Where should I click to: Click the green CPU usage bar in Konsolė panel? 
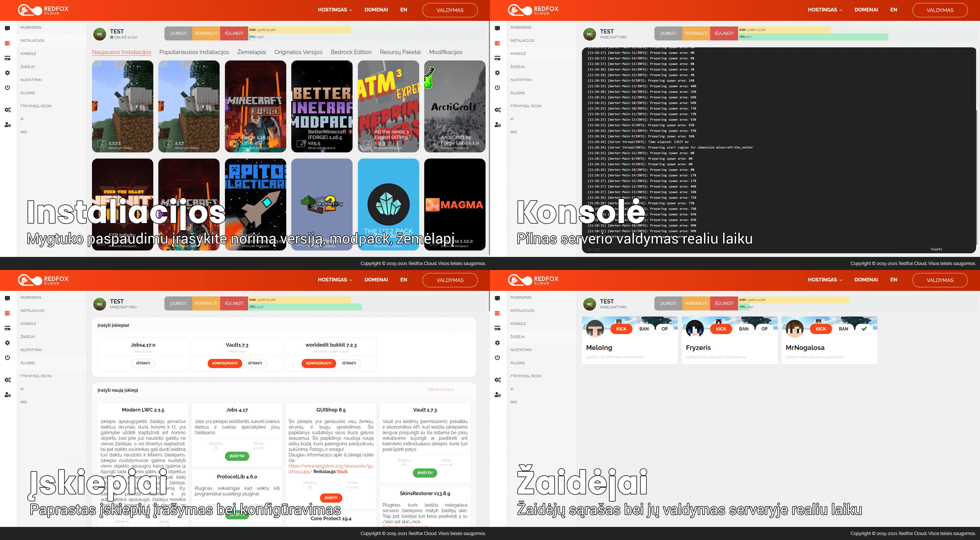pos(813,37)
